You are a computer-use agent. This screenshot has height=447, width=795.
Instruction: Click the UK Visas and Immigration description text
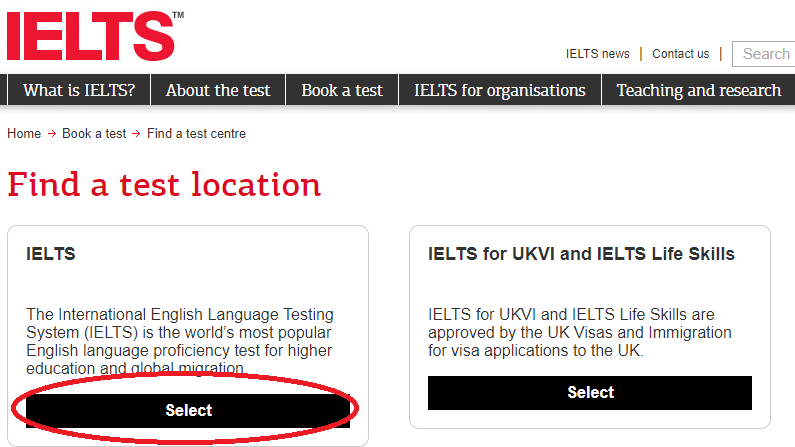click(x=580, y=332)
